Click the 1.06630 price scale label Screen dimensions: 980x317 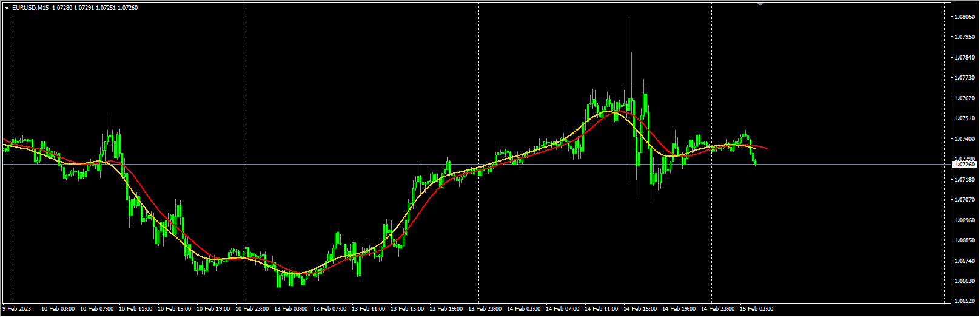[x=964, y=281]
